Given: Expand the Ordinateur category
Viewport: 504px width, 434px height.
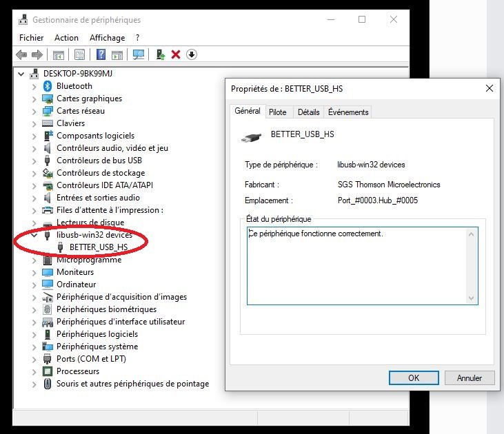Looking at the screenshot, I should 34,285.
